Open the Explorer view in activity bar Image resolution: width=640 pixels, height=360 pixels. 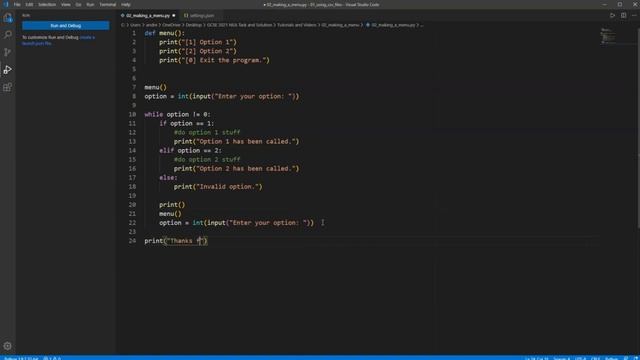point(8,18)
